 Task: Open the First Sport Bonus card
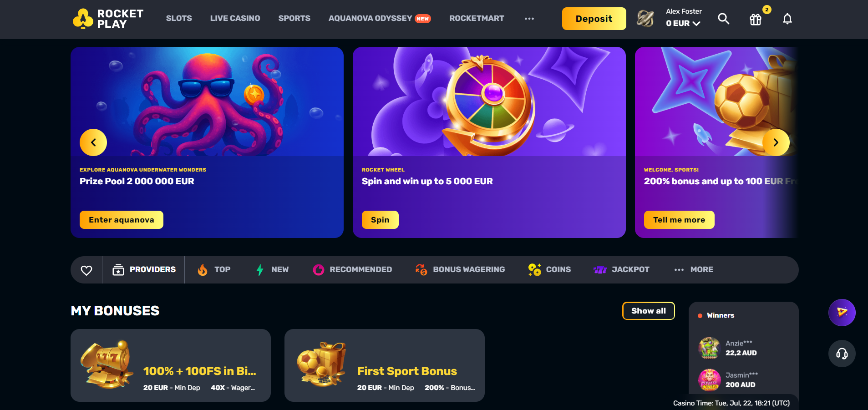pyautogui.click(x=385, y=365)
